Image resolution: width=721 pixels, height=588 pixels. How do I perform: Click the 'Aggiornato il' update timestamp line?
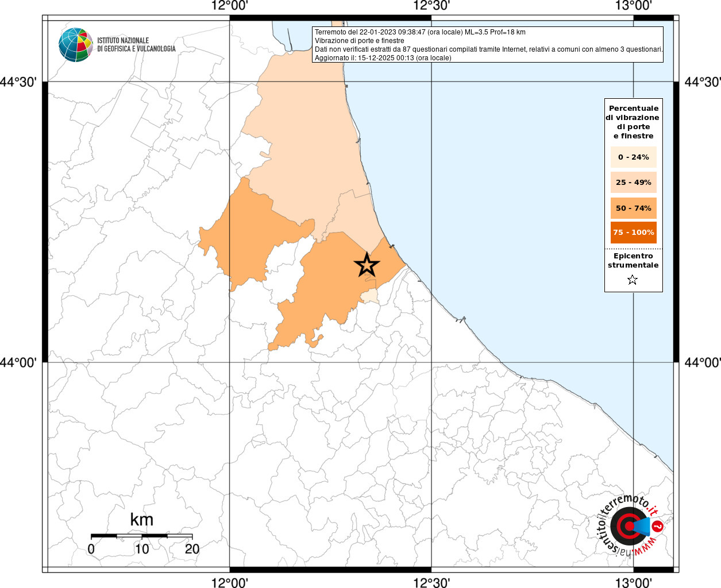click(x=383, y=58)
